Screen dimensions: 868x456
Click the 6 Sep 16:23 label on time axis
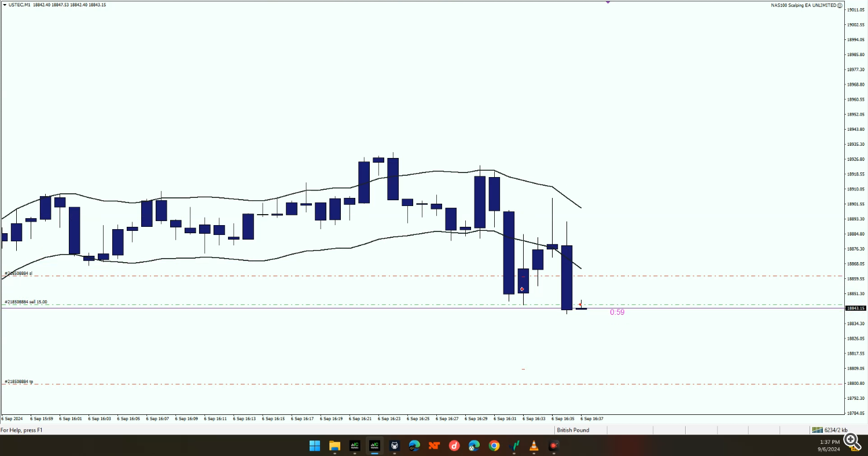coord(389,418)
